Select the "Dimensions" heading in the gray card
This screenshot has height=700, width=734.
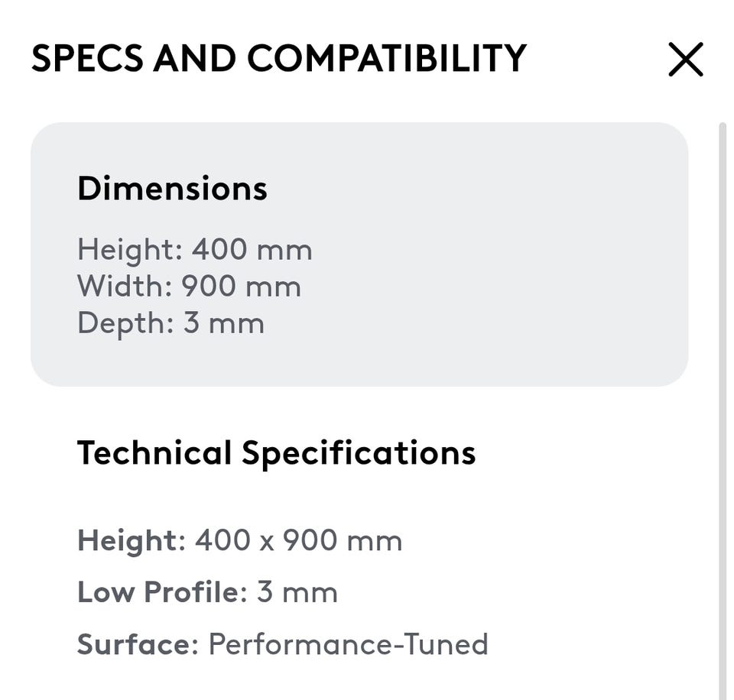172,188
